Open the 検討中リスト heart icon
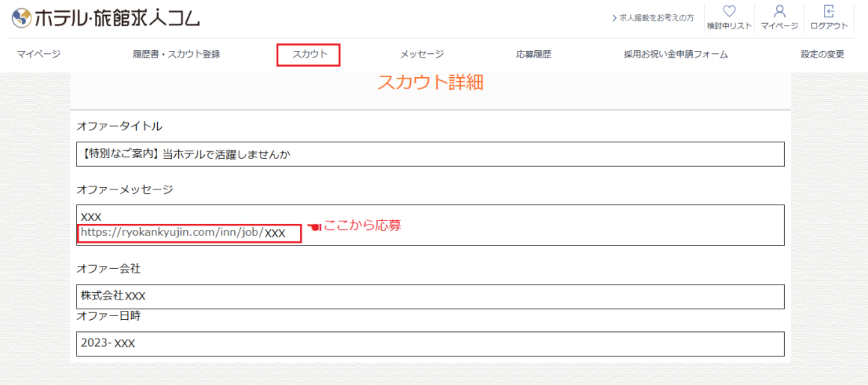868x385 pixels. click(x=729, y=12)
